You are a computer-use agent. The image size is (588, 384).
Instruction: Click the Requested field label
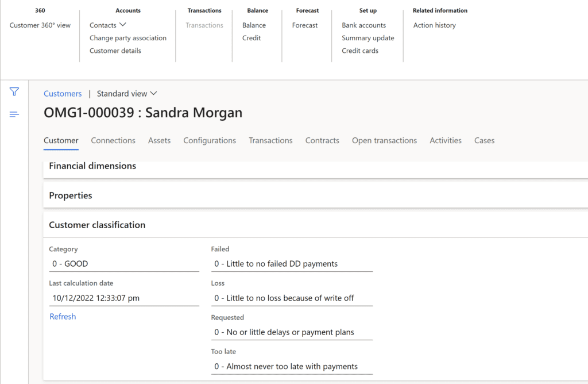[227, 317]
